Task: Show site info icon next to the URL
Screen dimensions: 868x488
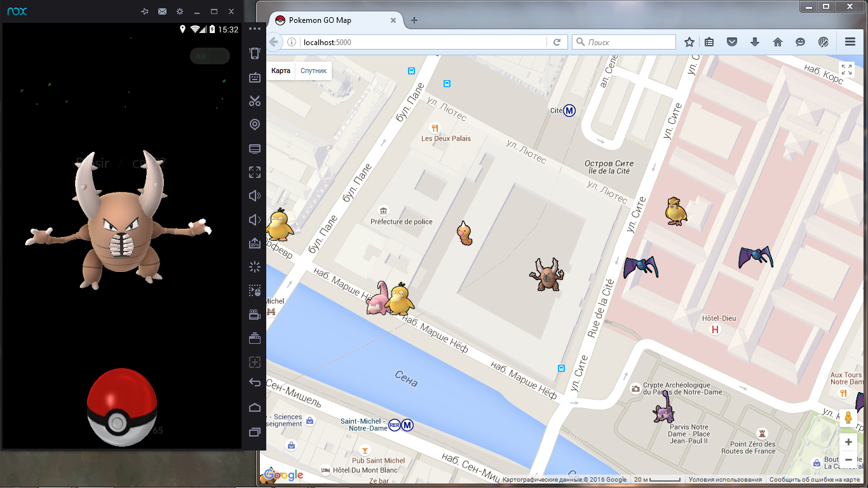Action: (292, 42)
